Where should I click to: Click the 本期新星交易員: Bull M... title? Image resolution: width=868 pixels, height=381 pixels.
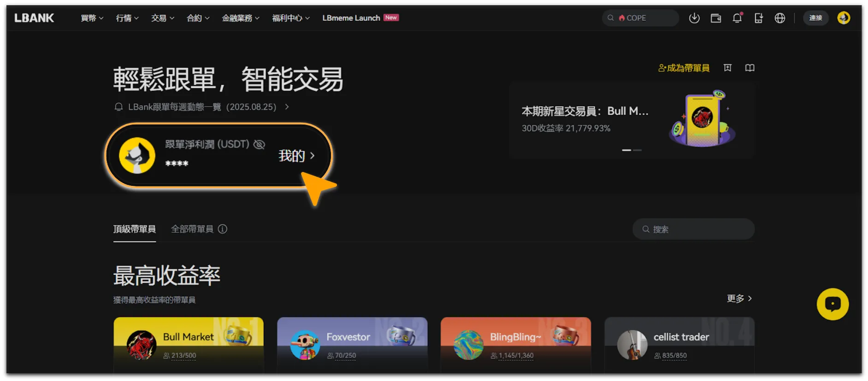pyautogui.click(x=585, y=111)
